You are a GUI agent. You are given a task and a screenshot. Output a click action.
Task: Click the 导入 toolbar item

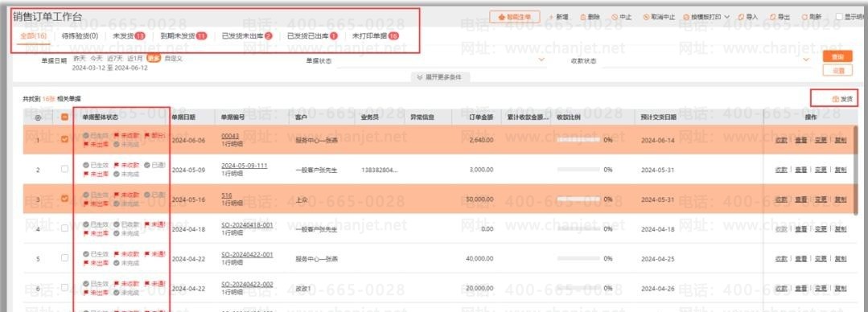tap(748, 17)
